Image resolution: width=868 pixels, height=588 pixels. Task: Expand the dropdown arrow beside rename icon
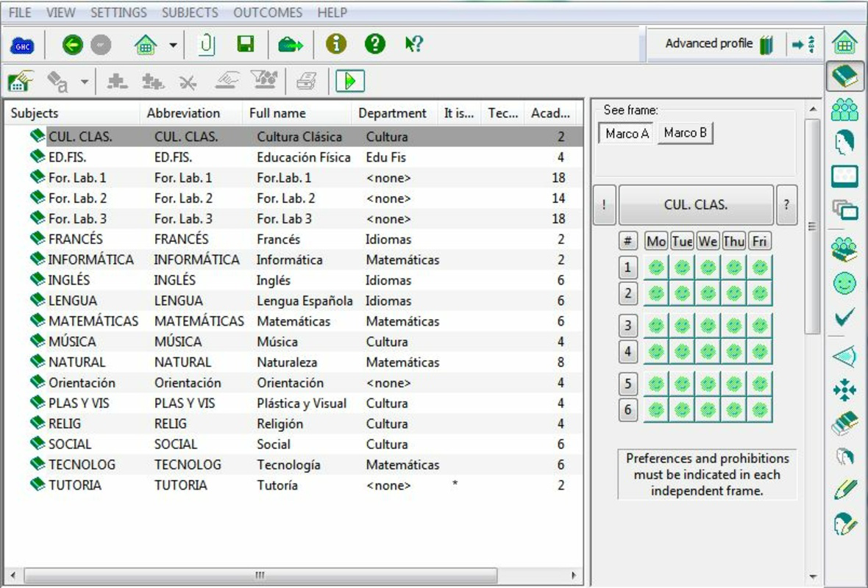pyautogui.click(x=84, y=82)
